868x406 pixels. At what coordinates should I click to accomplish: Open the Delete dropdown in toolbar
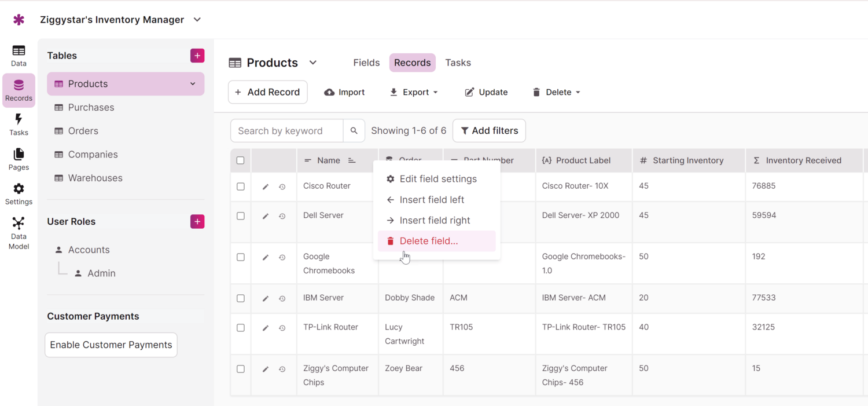point(556,92)
